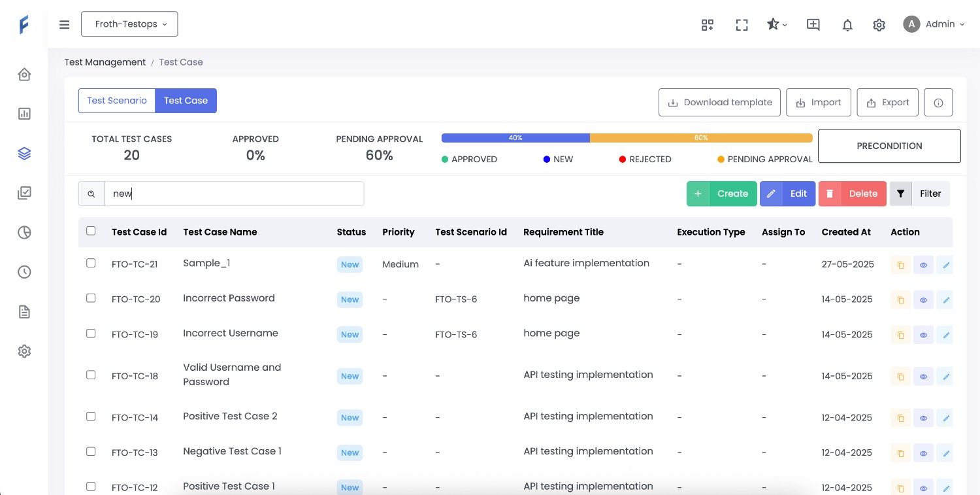Click the green Create button
This screenshot has height=495, width=980.
[721, 194]
